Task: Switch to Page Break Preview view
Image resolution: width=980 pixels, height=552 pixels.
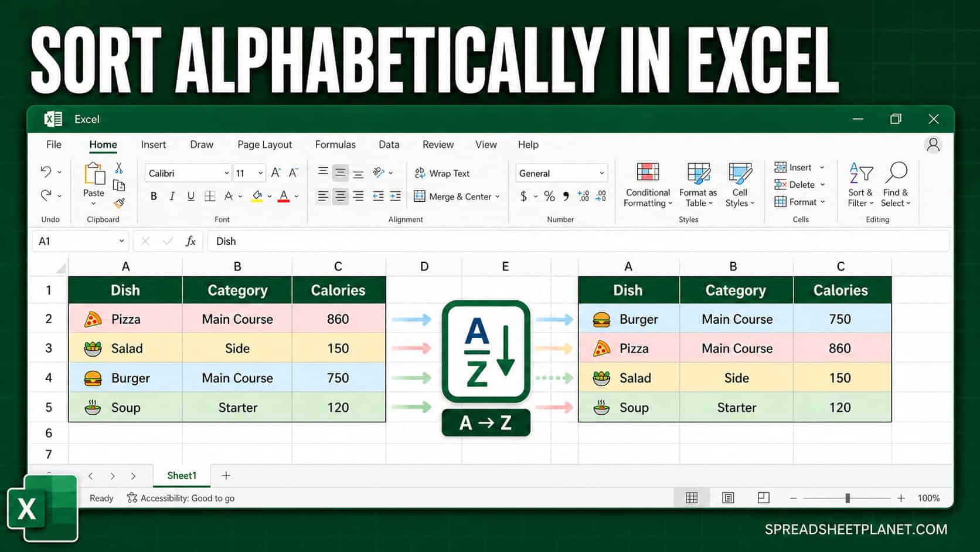Action: 763,498
